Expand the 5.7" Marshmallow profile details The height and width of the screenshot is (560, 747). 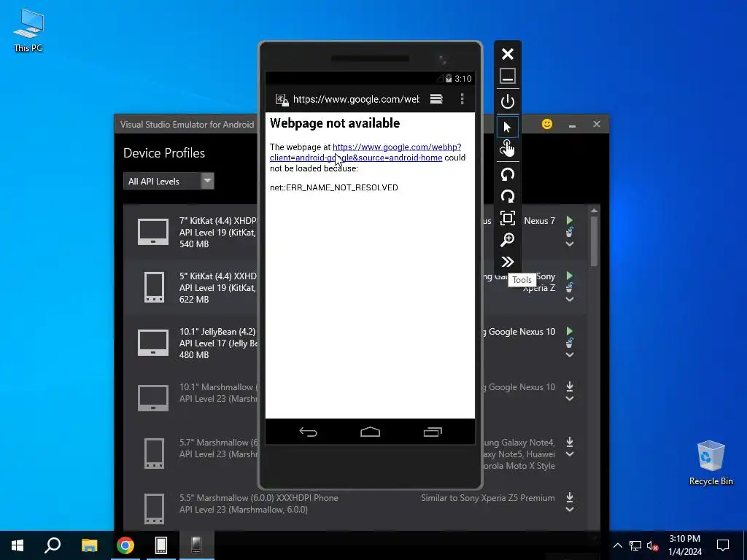point(569,454)
